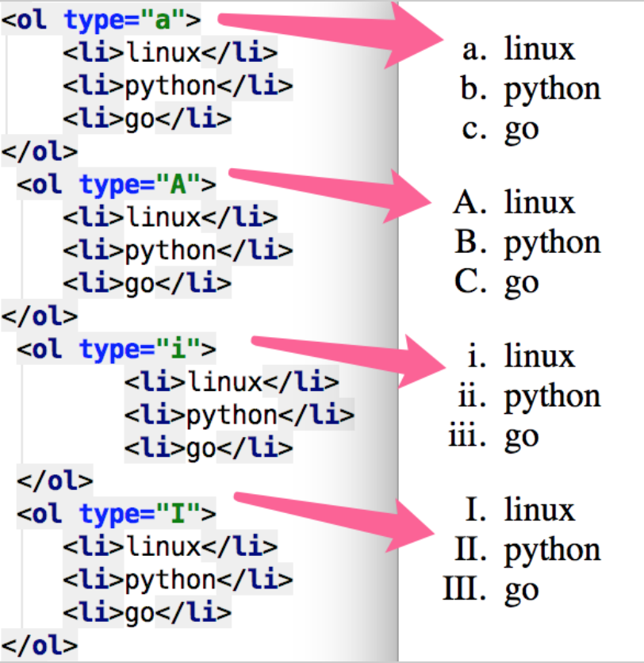Select the rendered "III. go" list item
Viewport: 644px width, 663px height.
point(492,590)
